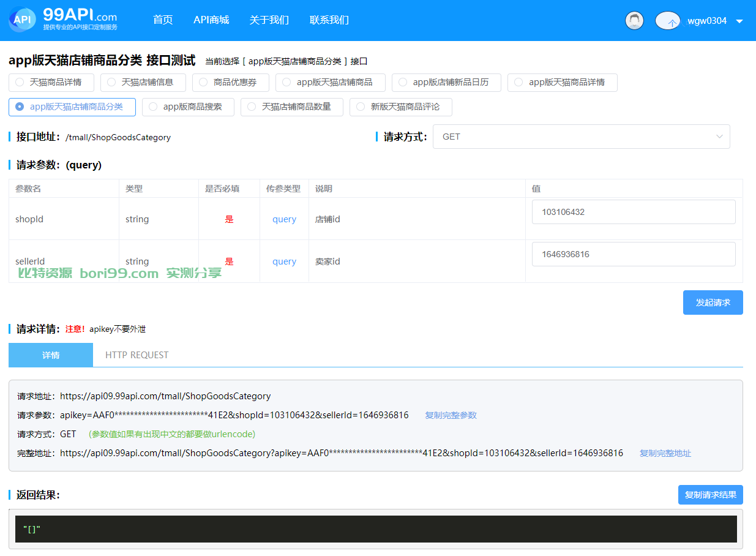The height and width of the screenshot is (556, 756).
Task: Click the query link in shopId row
Action: [284, 219]
